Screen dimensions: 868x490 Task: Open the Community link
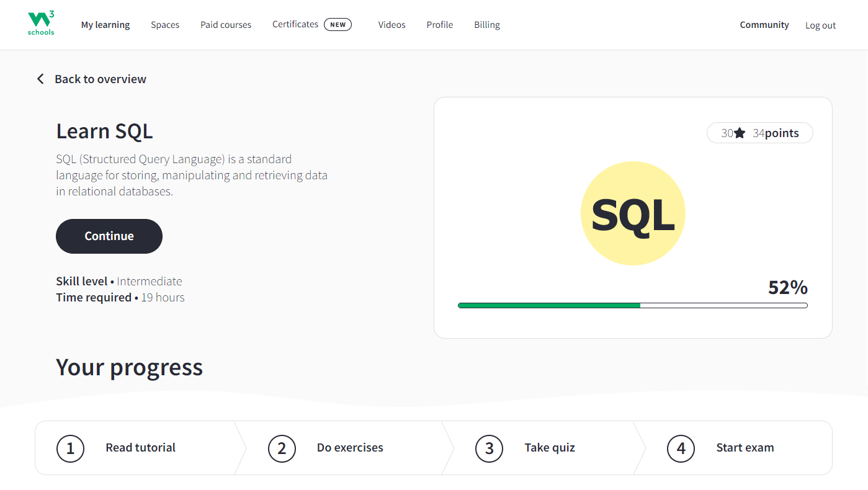[764, 25]
